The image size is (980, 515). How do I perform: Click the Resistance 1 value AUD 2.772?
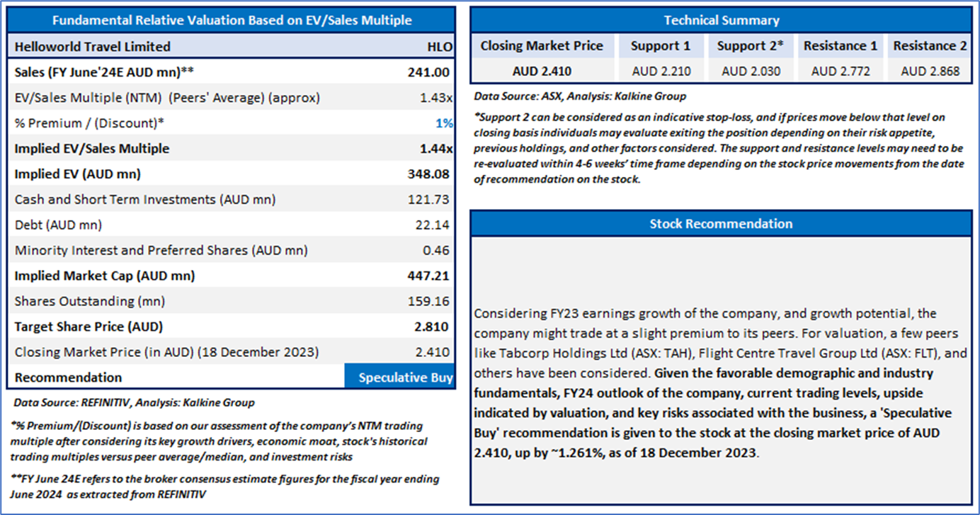click(841, 72)
